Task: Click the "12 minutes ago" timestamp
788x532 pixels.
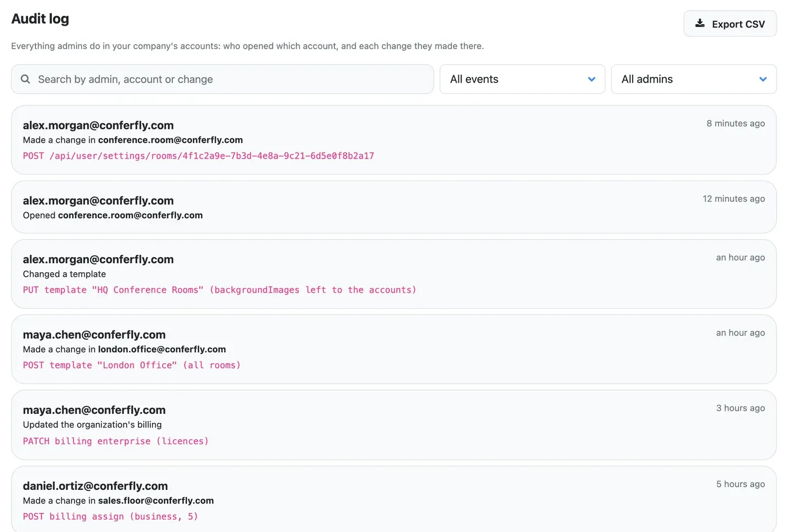Action: [x=734, y=199]
